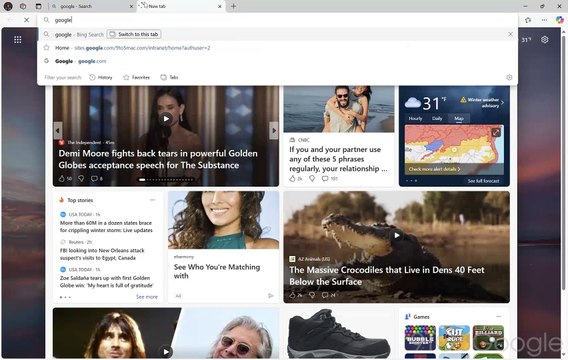Open the Games card options menu
568x360 pixels.
pyautogui.click(x=499, y=317)
